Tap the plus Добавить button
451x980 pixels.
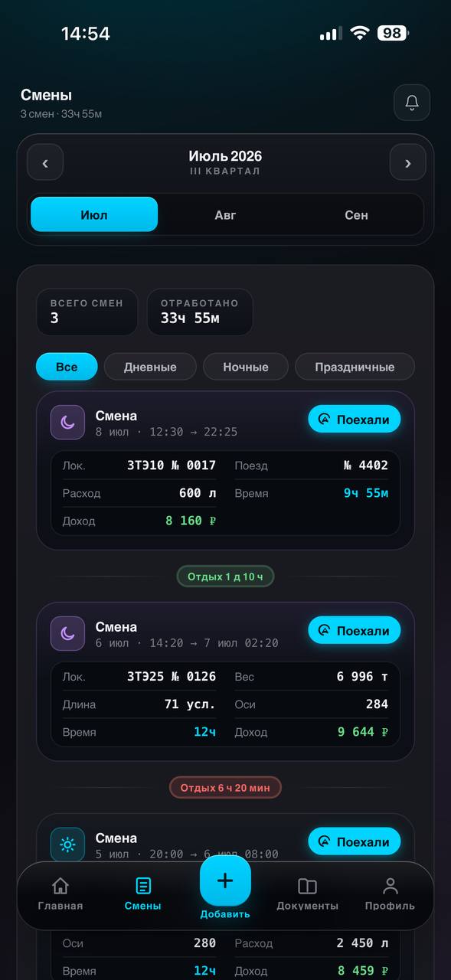coord(225,880)
